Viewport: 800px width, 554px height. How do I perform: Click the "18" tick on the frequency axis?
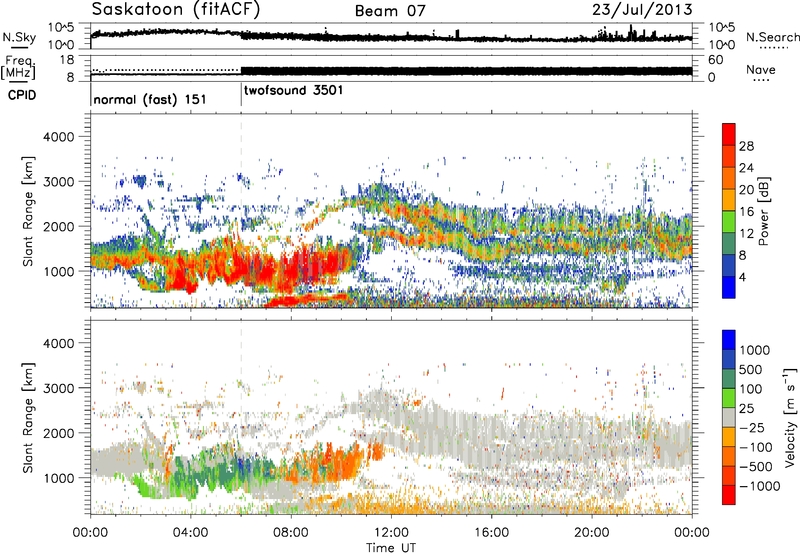pyautogui.click(x=66, y=60)
